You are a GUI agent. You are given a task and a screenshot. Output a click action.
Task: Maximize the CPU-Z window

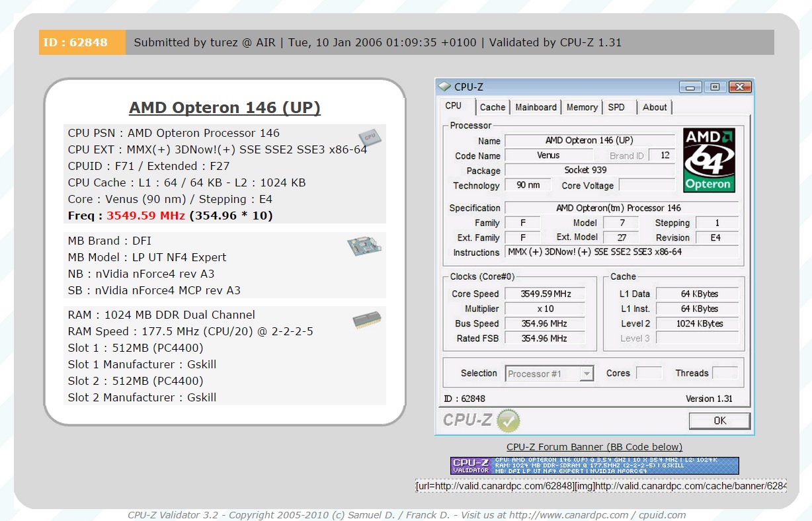click(715, 87)
